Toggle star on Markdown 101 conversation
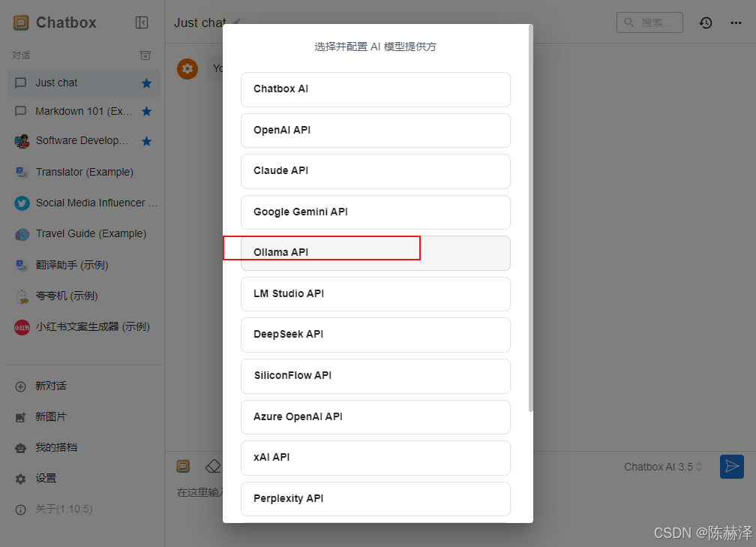Screen dimensions: 756x547 click(x=146, y=111)
